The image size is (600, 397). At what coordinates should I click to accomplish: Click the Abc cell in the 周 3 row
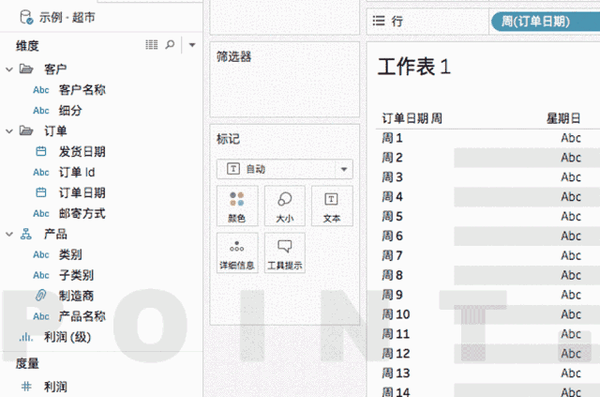[x=571, y=177]
